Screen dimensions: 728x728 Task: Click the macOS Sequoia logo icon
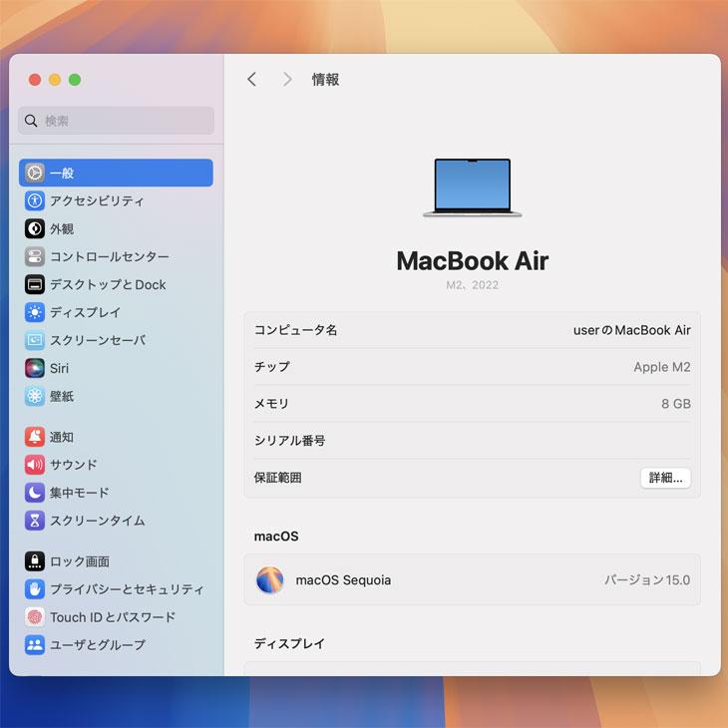tap(269, 579)
